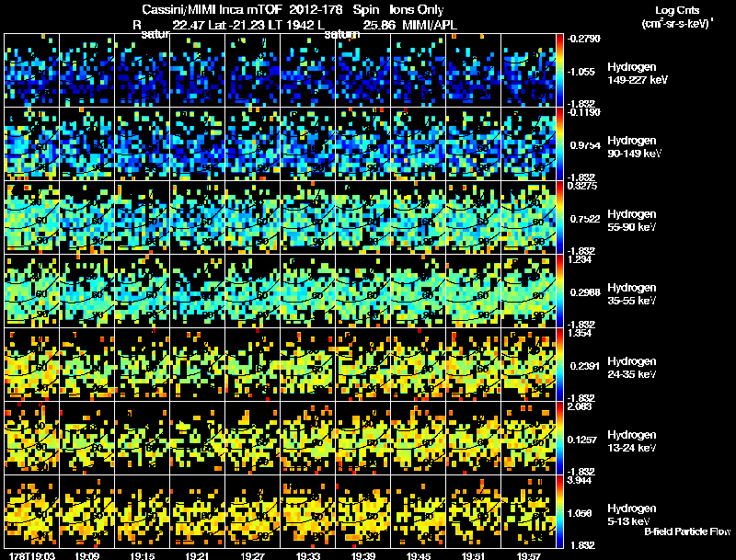Open the Hydrogen 24-35 keV panel at 19:09
This screenshot has width=736, height=560.
pyautogui.click(x=86, y=365)
